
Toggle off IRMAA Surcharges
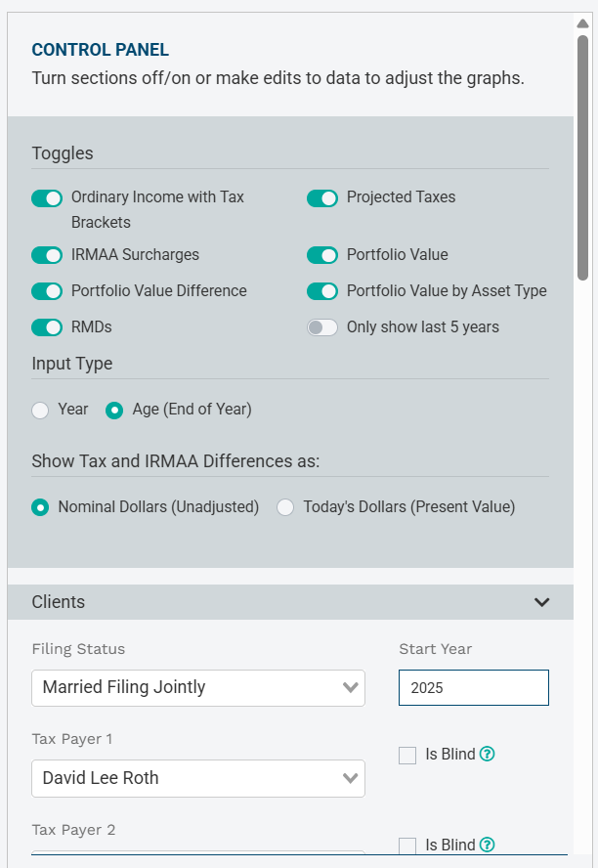[x=46, y=254]
